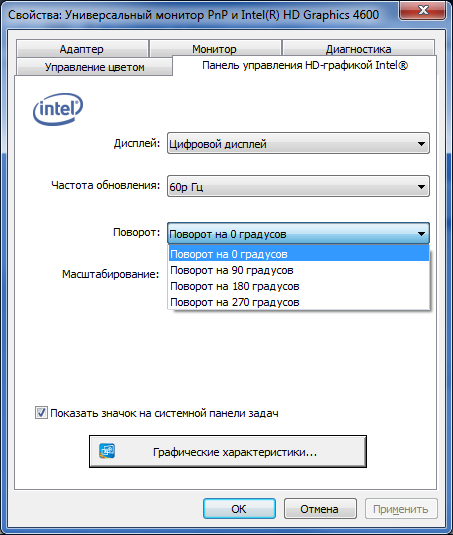Click the Отмена button

320,509
